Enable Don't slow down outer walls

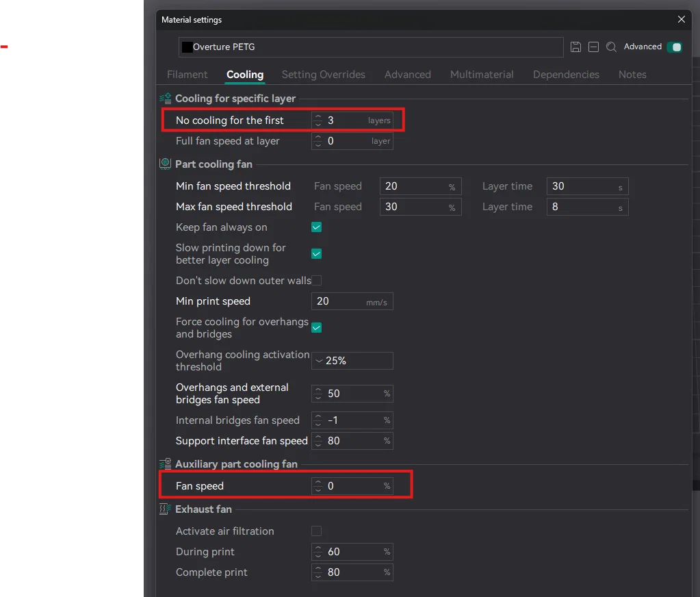point(316,281)
